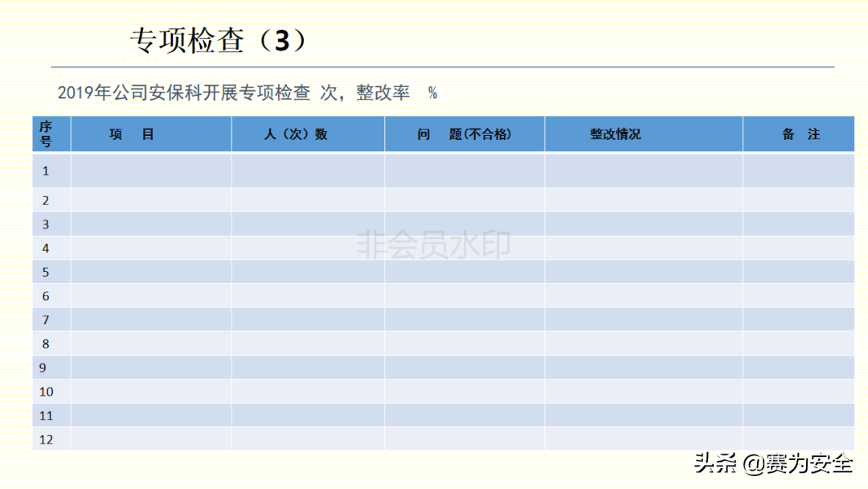Click the 整改情况 column header

point(644,134)
